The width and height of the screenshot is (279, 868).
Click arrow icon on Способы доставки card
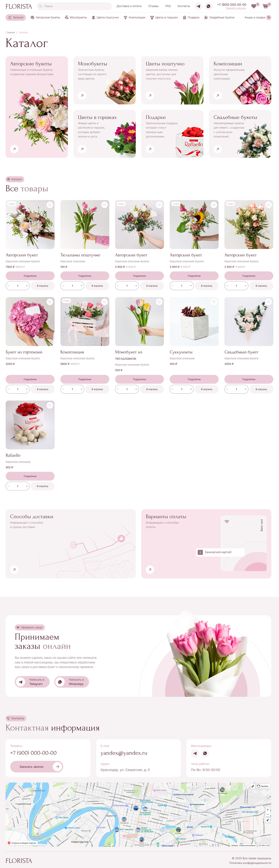click(x=14, y=570)
